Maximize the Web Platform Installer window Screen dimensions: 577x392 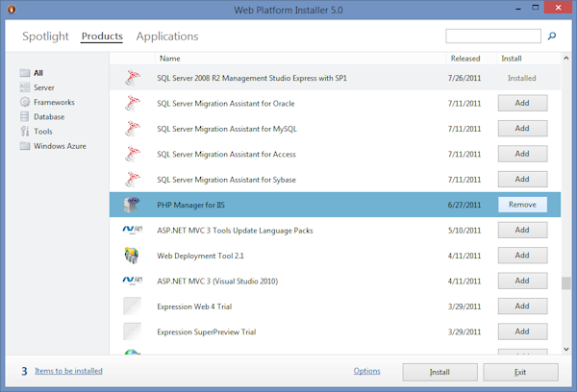536,8
